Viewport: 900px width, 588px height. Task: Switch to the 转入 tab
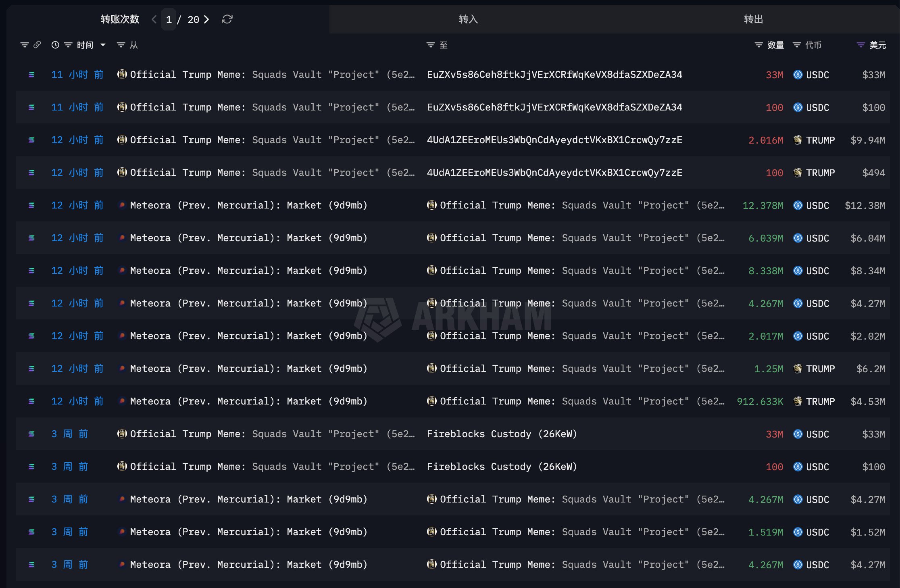(x=468, y=19)
